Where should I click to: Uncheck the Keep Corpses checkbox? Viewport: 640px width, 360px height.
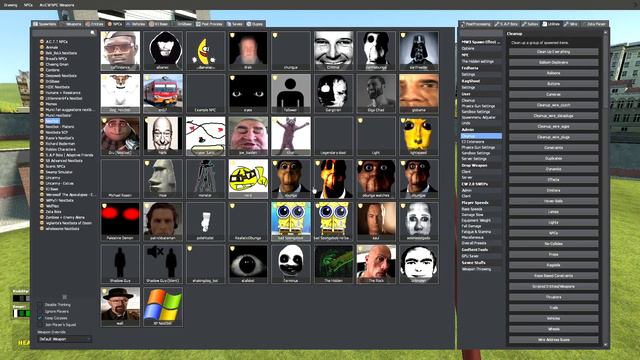pos(40,318)
